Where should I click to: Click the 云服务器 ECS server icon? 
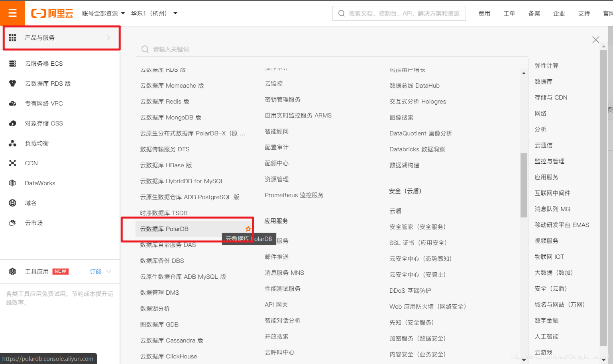pyautogui.click(x=13, y=64)
